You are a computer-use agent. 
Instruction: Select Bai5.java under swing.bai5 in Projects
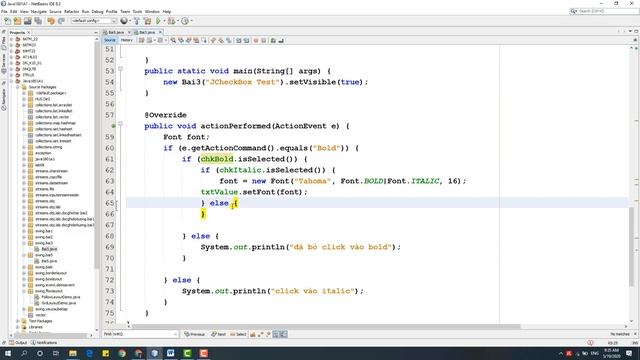coord(49,261)
